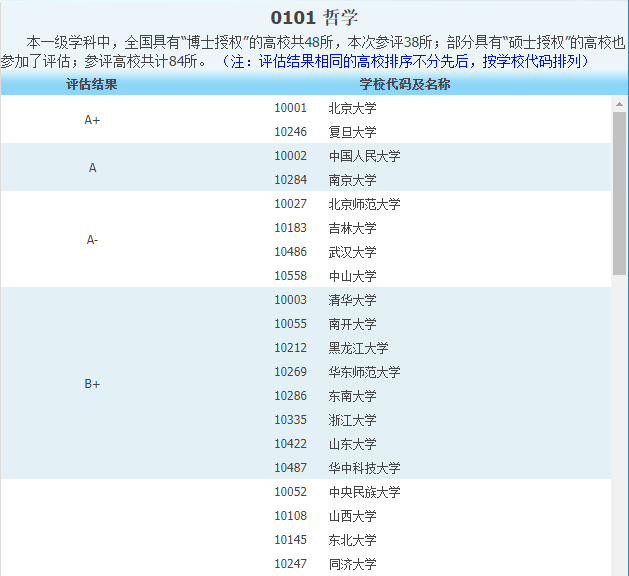Click school code 10108
This screenshot has width=629, height=576.
(x=290, y=516)
